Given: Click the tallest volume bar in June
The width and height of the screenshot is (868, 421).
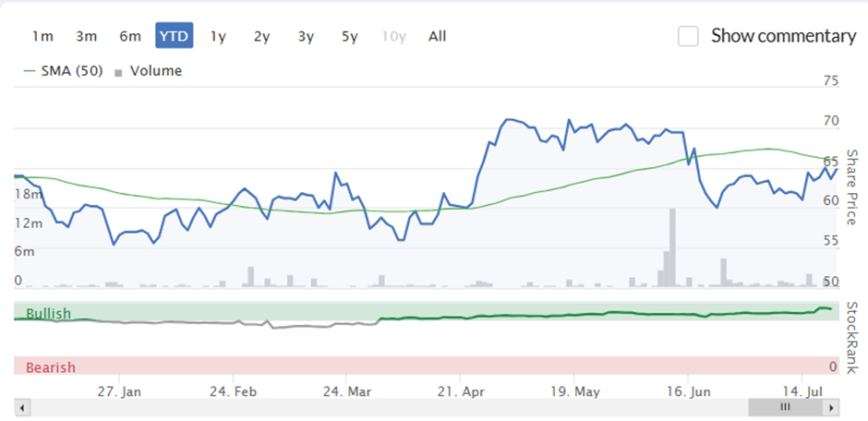Looking at the screenshot, I should (672, 247).
